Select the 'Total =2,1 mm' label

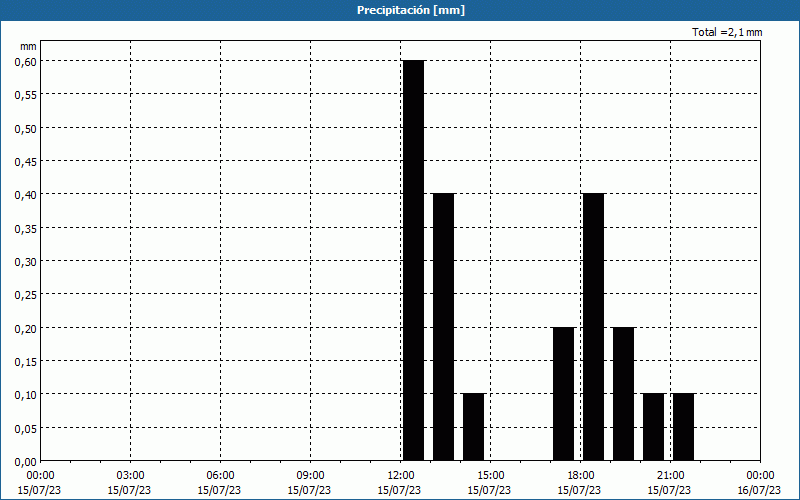(727, 32)
